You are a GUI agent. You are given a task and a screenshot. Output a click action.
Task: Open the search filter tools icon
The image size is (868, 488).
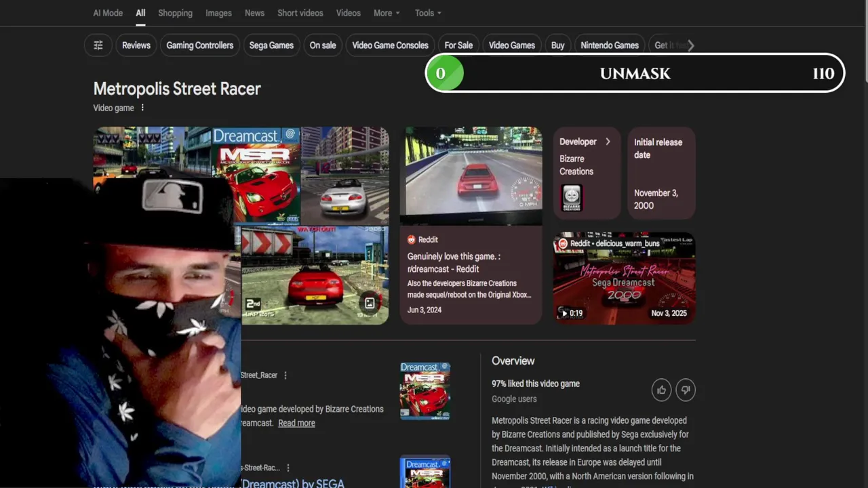coord(98,45)
